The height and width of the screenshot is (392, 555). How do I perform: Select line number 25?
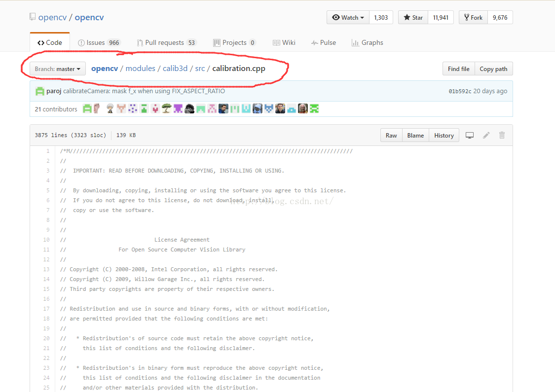point(46,388)
